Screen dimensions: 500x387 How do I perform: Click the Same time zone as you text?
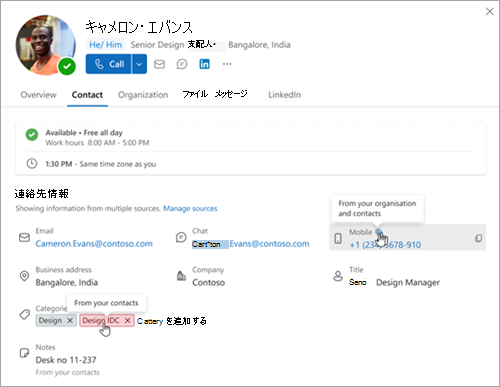tap(118, 164)
